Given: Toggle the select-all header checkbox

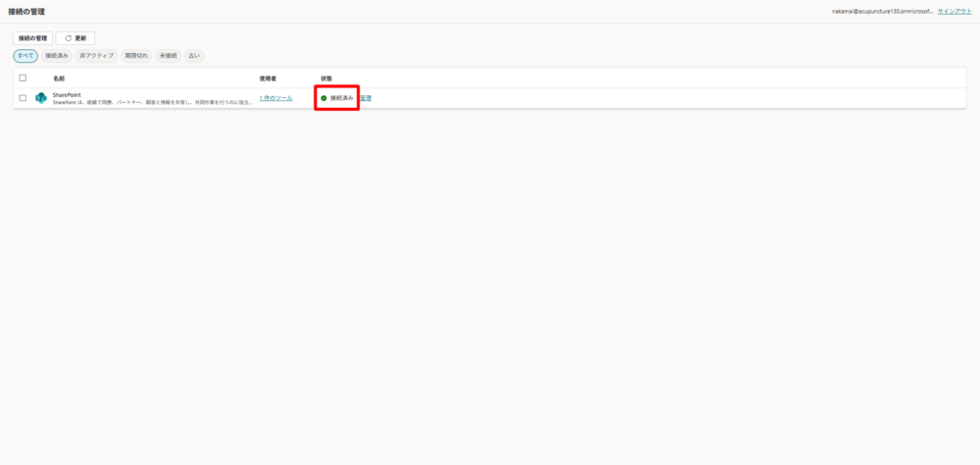Looking at the screenshot, I should coord(23,77).
